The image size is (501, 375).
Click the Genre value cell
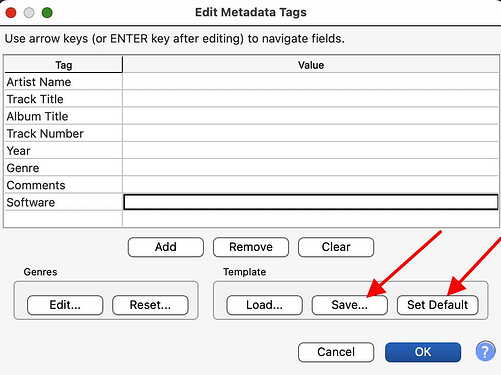pyautogui.click(x=311, y=168)
